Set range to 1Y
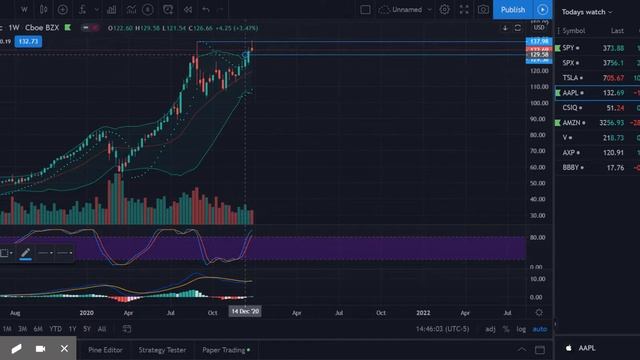640x360 pixels. pyautogui.click(x=72, y=329)
